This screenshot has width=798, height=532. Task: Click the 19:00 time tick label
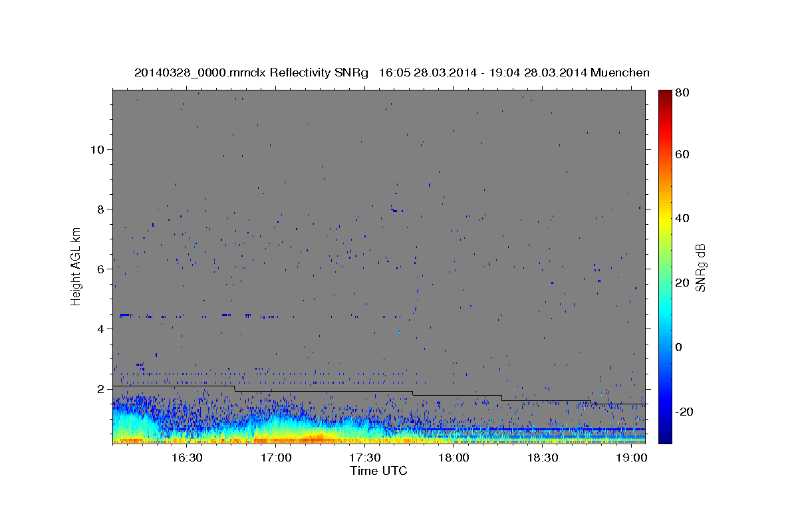click(x=631, y=458)
